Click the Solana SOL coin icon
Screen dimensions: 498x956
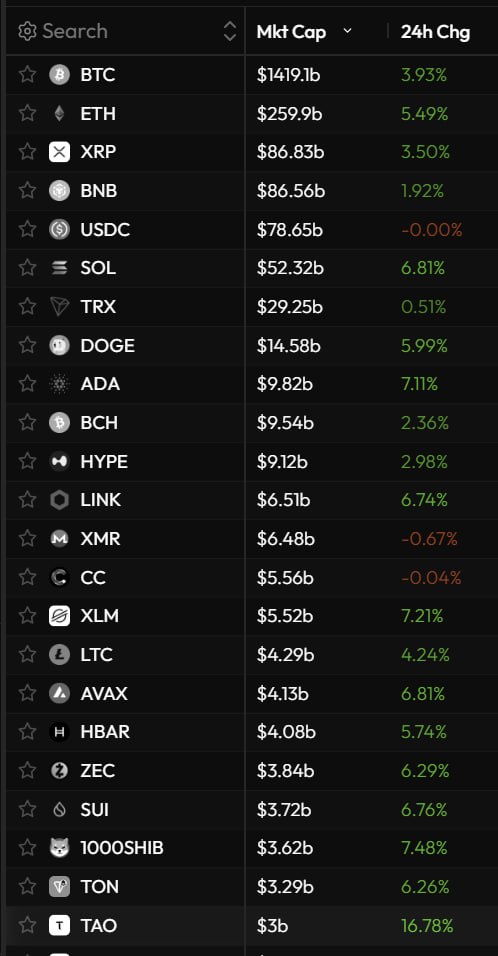59,268
